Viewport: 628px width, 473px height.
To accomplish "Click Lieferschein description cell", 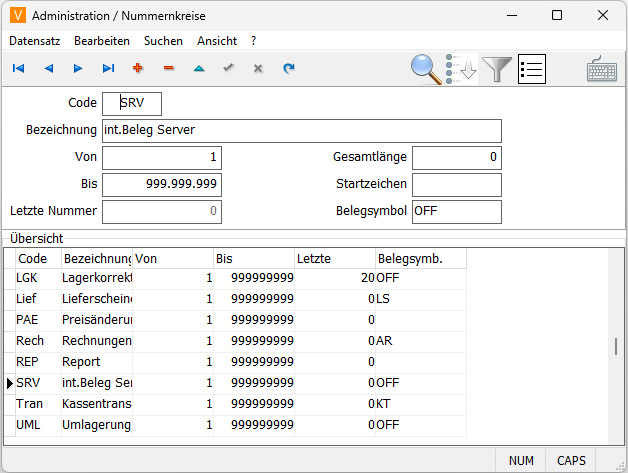I will (97, 299).
